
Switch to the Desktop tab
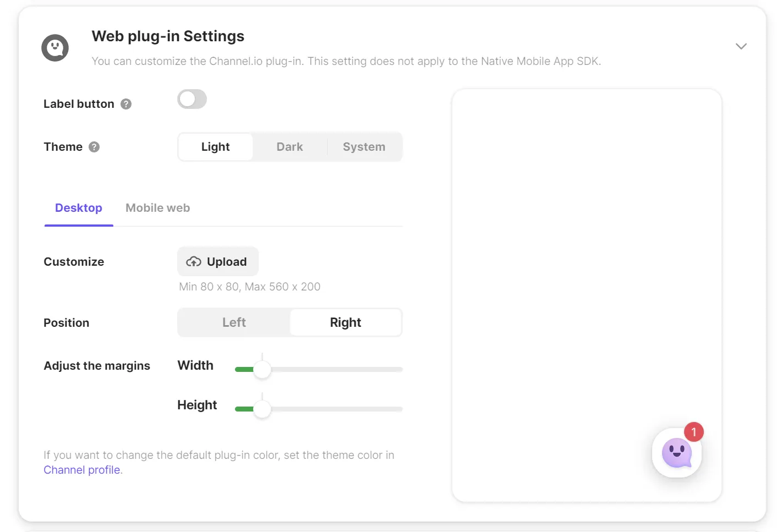[x=79, y=208]
